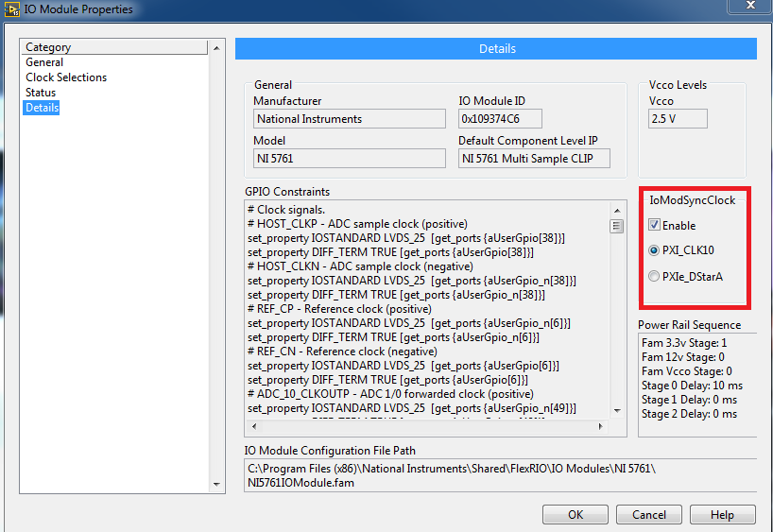Image resolution: width=773 pixels, height=532 pixels.
Task: Click the '# Clock signals.' line
Action: pyautogui.click(x=286, y=210)
